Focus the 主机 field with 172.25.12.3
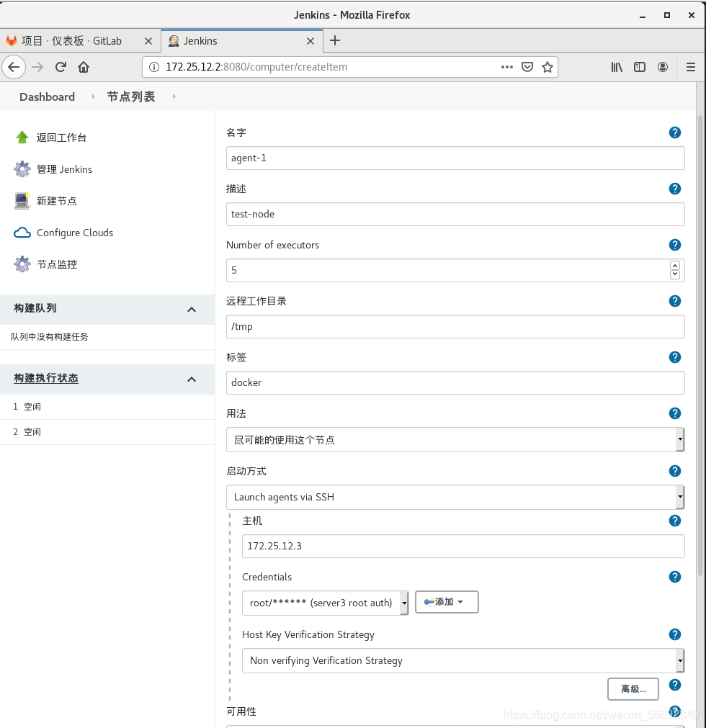The image size is (706, 728). (x=463, y=546)
